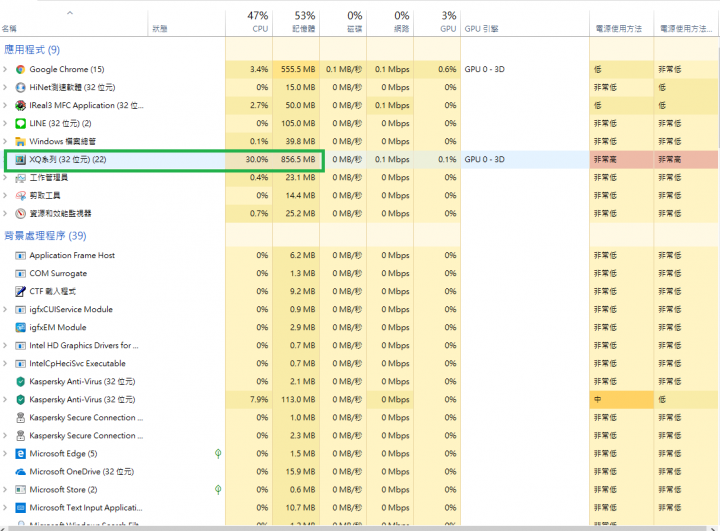Click the HiNet speed test icon
Image resolution: width=720 pixels, height=531 pixels.
click(20, 87)
